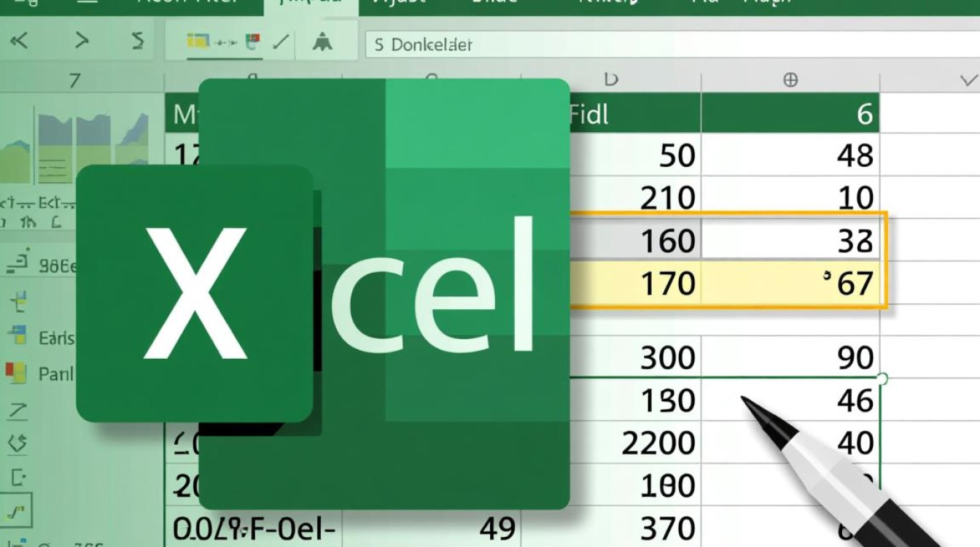Click the circled plus column header
This screenshot has height=547, width=980.
click(x=790, y=80)
